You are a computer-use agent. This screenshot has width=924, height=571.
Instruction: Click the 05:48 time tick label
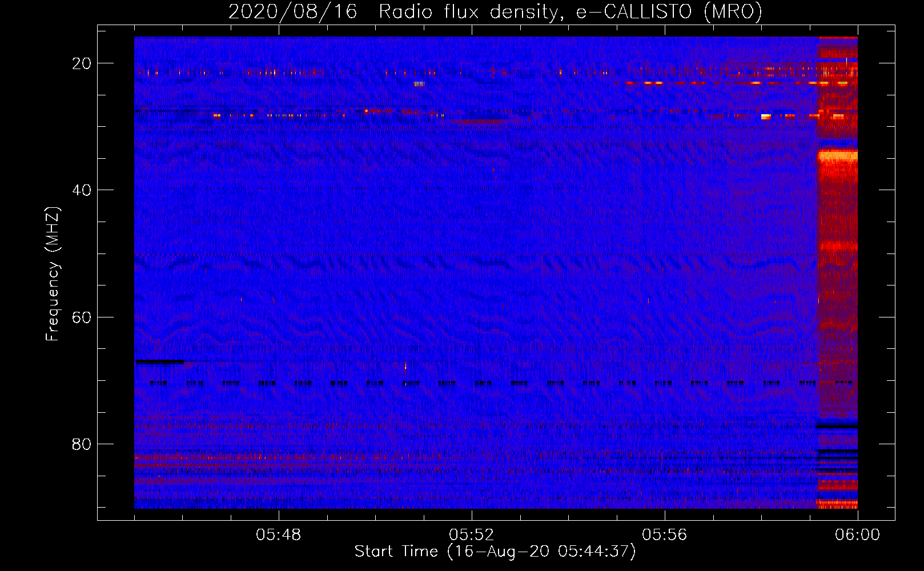[279, 535]
